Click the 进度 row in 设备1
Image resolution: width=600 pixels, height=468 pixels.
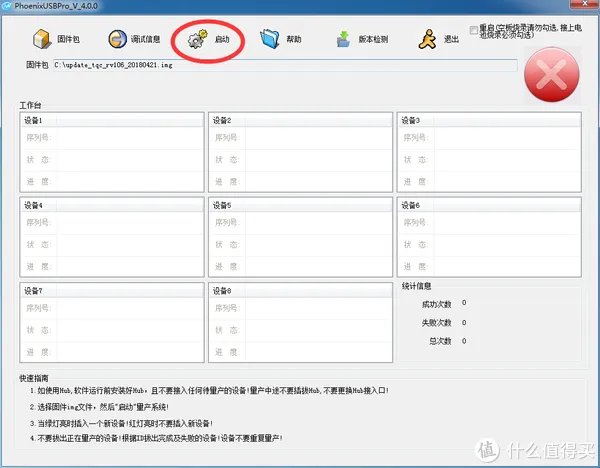point(112,181)
